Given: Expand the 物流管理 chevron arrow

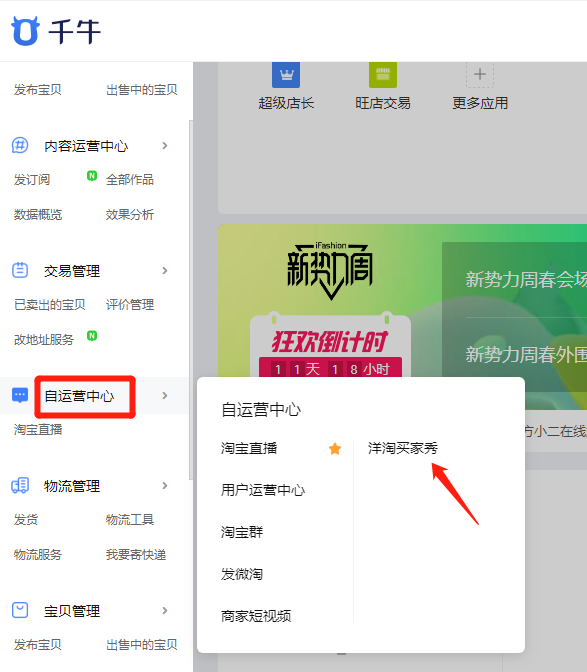Looking at the screenshot, I should [x=165, y=486].
